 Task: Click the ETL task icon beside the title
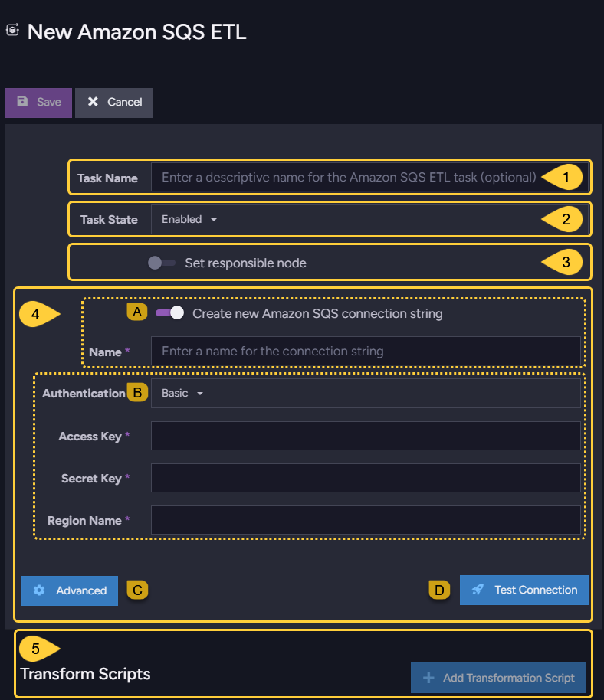point(12,30)
